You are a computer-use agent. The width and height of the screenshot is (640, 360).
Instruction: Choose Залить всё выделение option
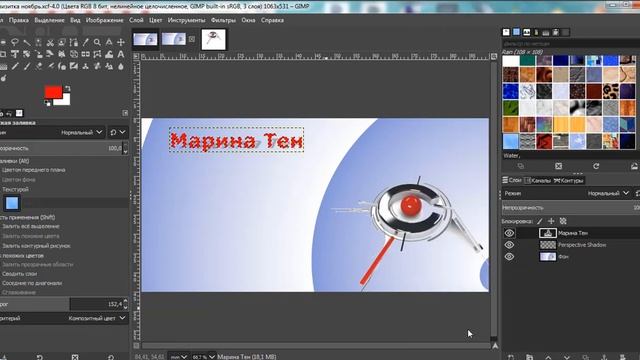(31, 226)
